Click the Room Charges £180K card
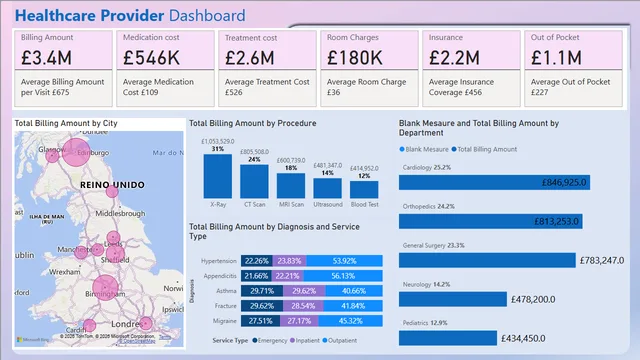 click(369, 50)
